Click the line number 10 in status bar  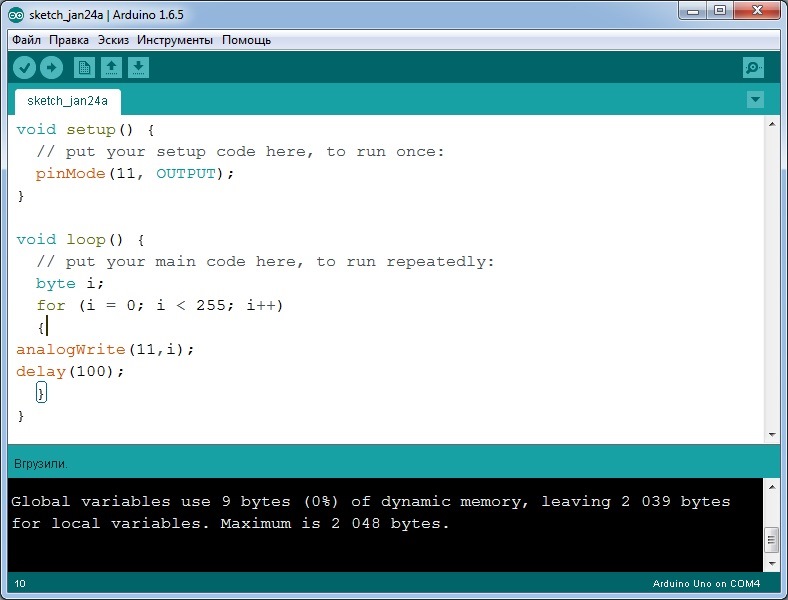[x=20, y=583]
